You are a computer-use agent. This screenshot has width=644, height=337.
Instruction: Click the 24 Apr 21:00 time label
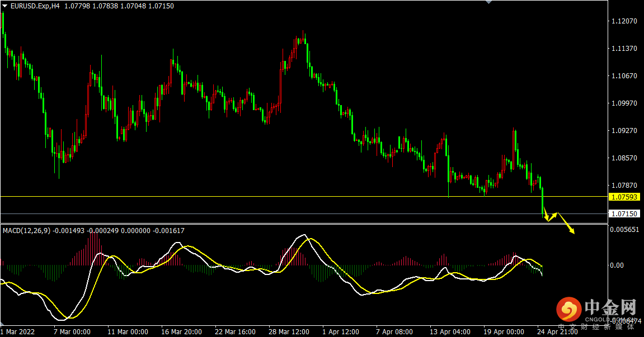557,331
